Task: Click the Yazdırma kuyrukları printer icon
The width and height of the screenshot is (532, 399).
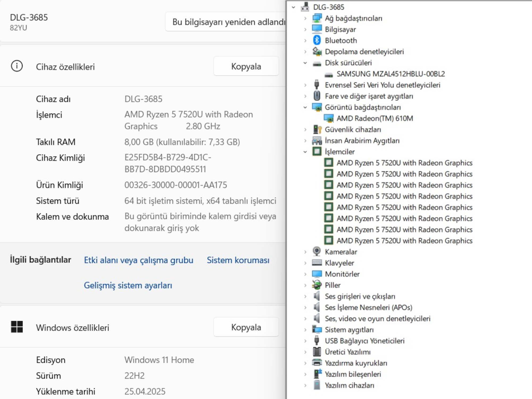Action: (x=317, y=363)
